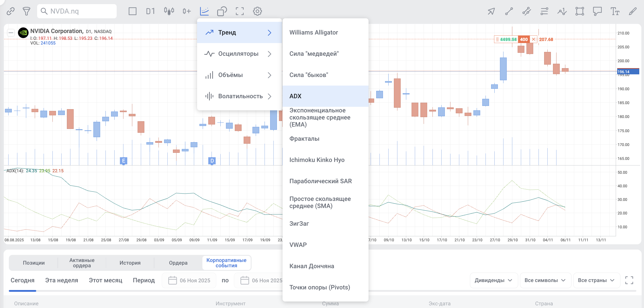Expand Тренд submenu chevron arrow
Screen dimensions: 644x308
tap(269, 32)
